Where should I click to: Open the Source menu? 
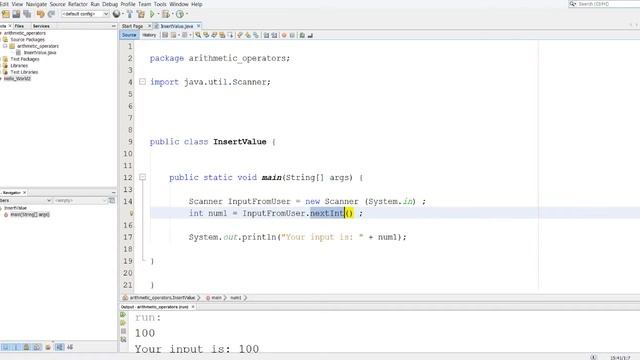pyautogui.click(x=58, y=4)
